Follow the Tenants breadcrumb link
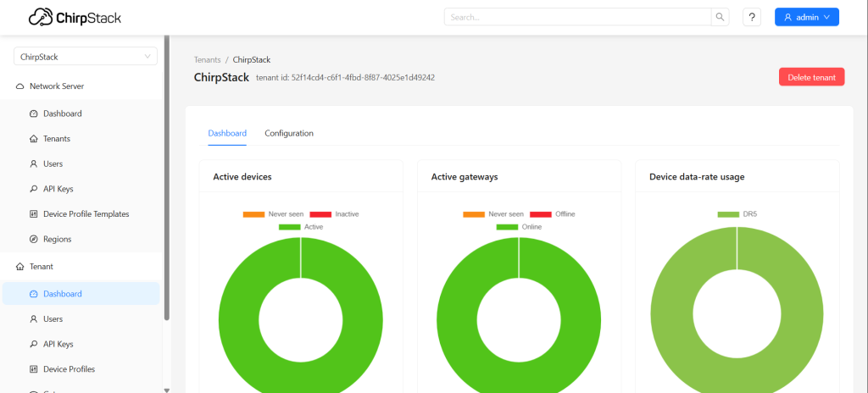The image size is (868, 393). (x=207, y=60)
